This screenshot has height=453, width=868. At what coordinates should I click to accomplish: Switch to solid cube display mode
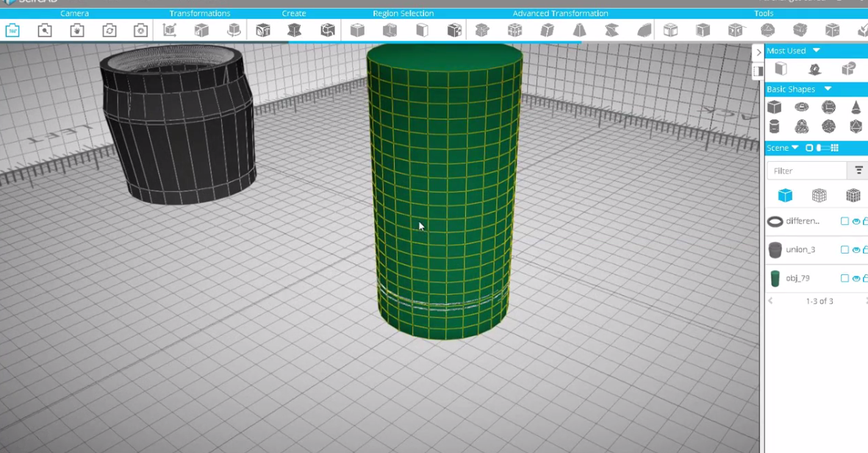785,195
